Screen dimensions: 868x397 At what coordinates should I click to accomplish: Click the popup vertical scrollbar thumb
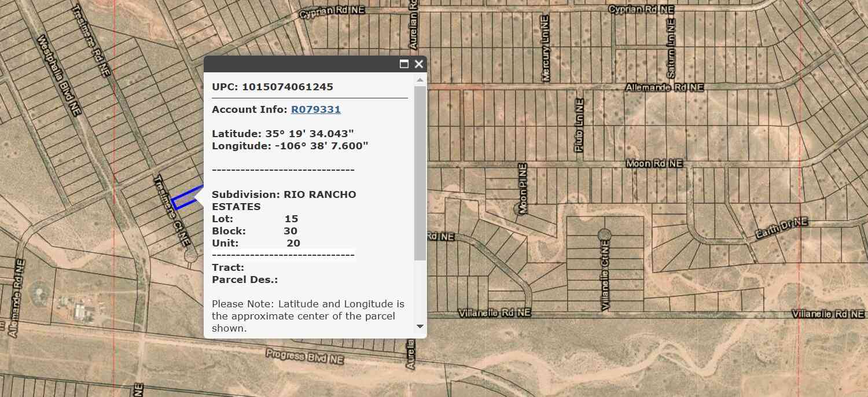pos(420,173)
